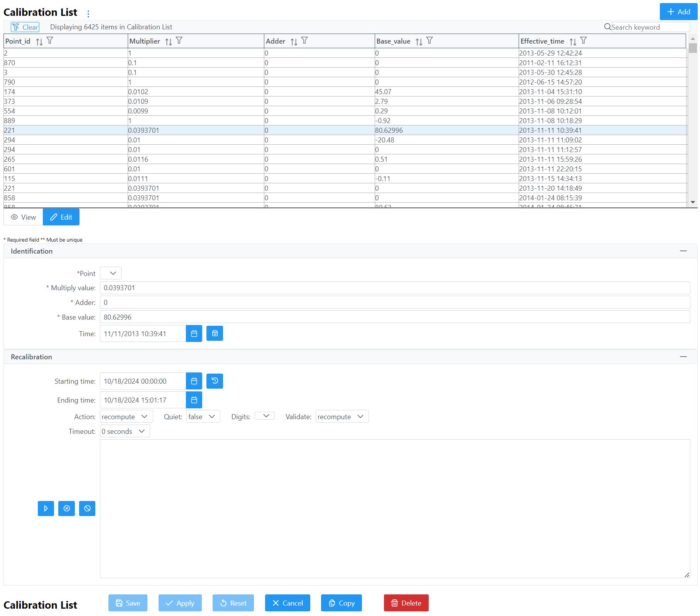The width and height of the screenshot is (700, 616).
Task: Open the Point dropdown
Action: click(111, 273)
